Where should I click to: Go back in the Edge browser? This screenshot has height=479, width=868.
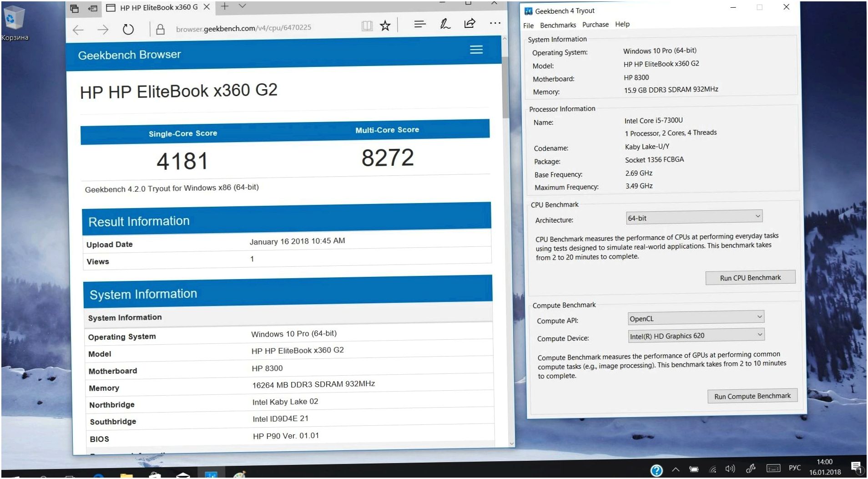click(x=78, y=30)
